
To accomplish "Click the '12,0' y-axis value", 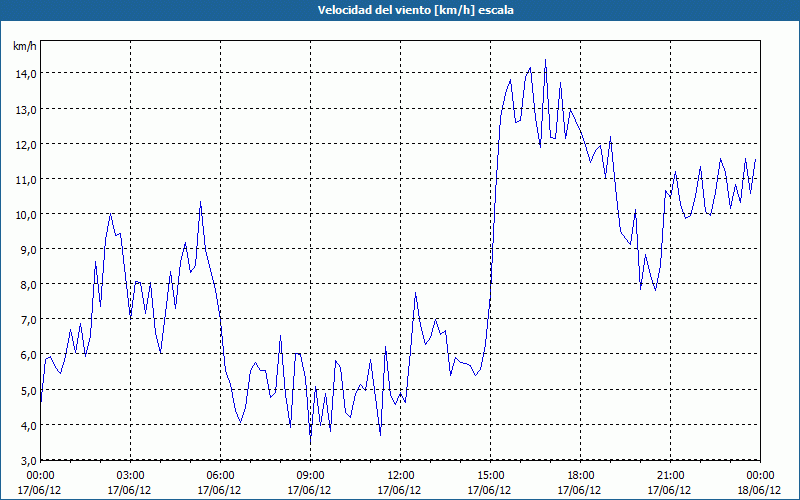I will (26, 144).
